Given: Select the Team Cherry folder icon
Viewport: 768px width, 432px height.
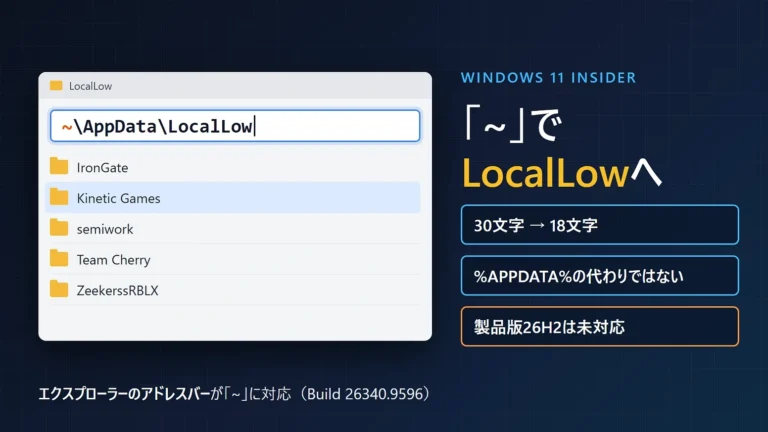Looking at the screenshot, I should tap(59, 259).
